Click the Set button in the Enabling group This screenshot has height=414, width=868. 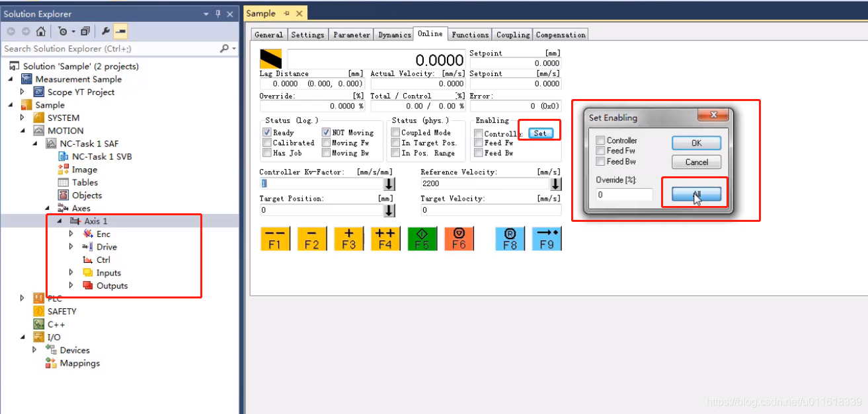pos(540,133)
